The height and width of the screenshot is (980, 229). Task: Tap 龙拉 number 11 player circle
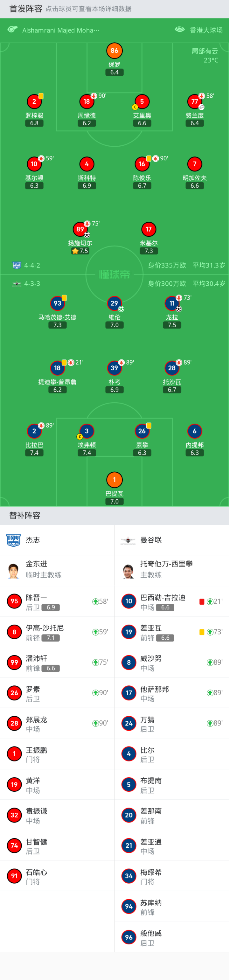172,303
